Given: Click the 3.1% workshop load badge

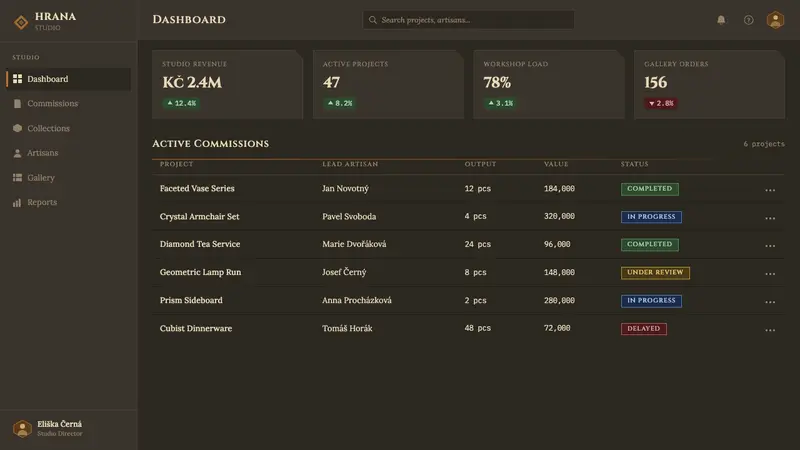Looking at the screenshot, I should tap(501, 103).
